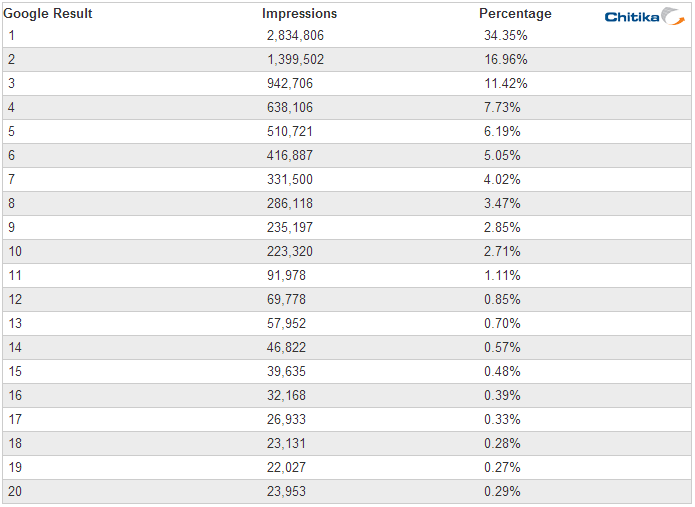Click the Chitika logo icon

tap(646, 16)
